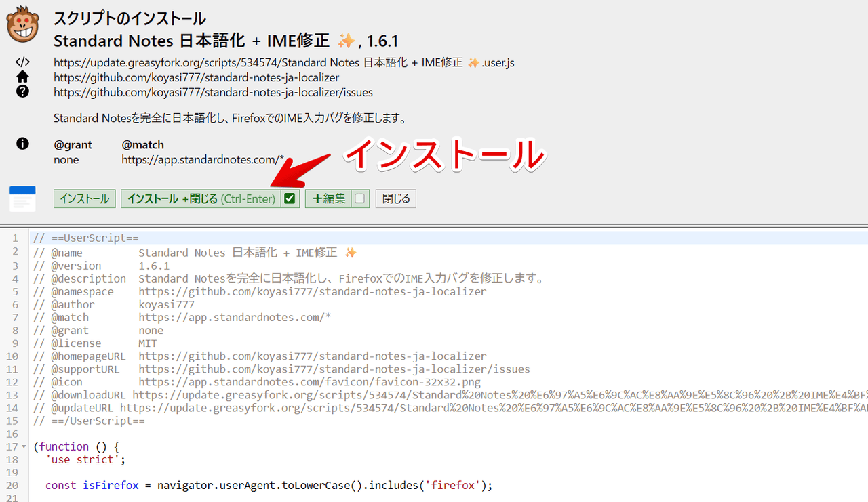868x502 pixels.
Task: Open the standard-notes-ja-localizer homepage URL
Action: (197, 77)
